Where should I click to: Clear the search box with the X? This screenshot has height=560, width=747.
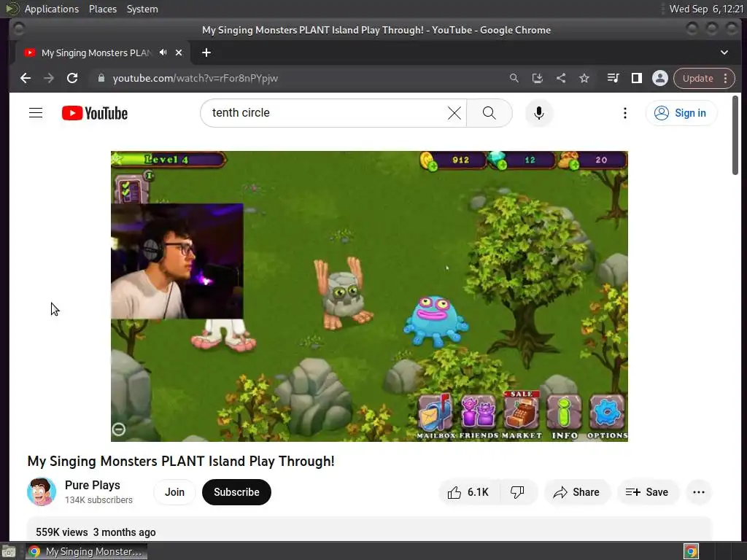pyautogui.click(x=454, y=113)
